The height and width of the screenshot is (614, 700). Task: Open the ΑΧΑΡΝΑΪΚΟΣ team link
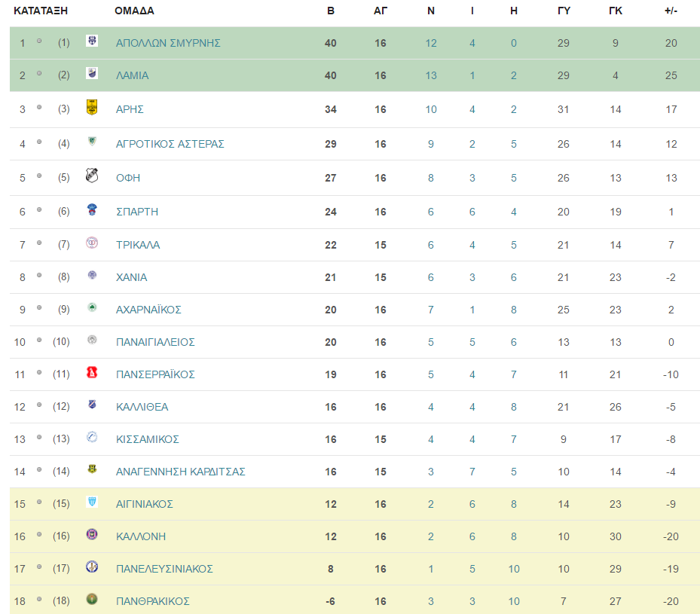[x=148, y=310]
